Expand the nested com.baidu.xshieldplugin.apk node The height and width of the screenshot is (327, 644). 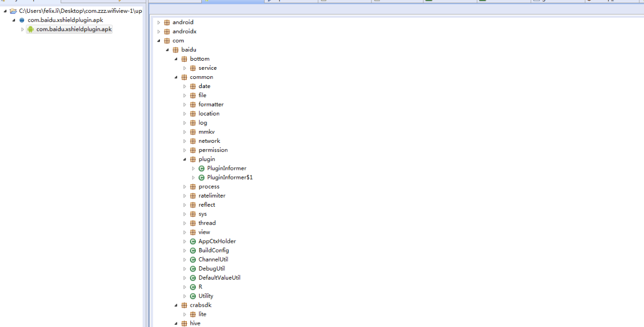point(23,30)
